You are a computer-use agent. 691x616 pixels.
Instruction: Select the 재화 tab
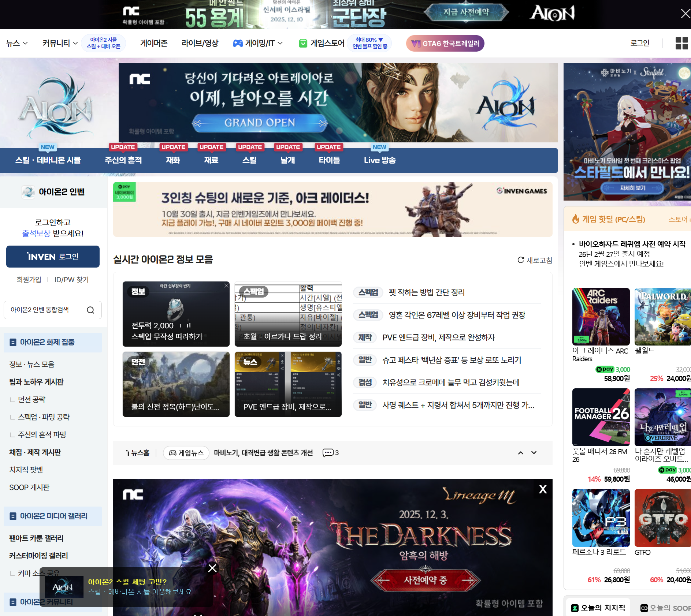(173, 160)
